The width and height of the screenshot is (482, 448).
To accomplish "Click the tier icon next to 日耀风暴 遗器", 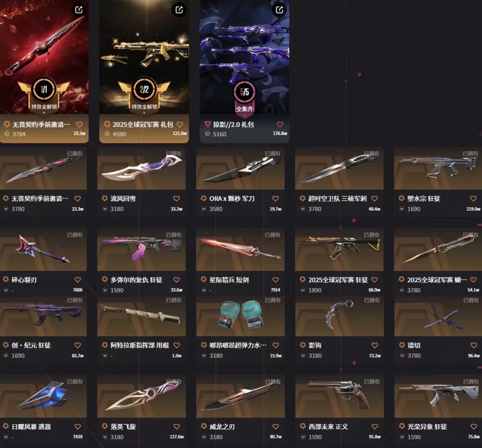I will click(x=5, y=427).
